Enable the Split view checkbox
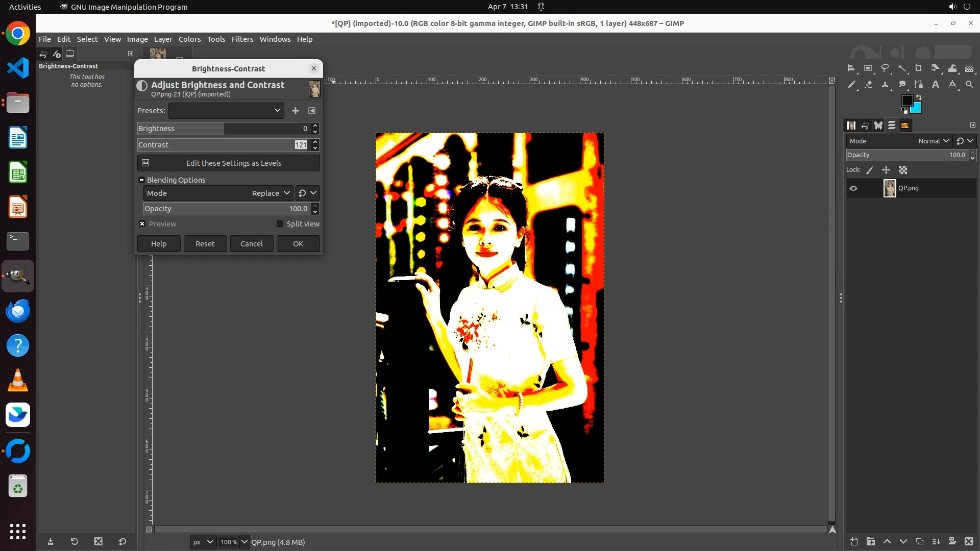980x551 pixels. (x=280, y=224)
